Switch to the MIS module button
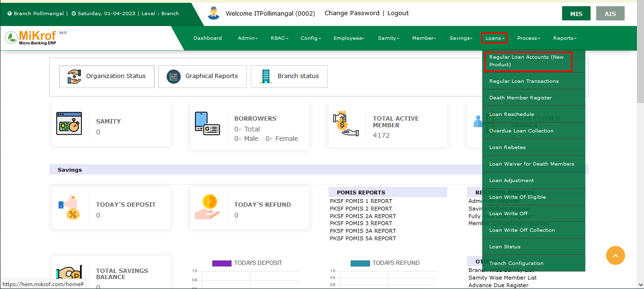The height and width of the screenshot is (289, 644). click(576, 14)
